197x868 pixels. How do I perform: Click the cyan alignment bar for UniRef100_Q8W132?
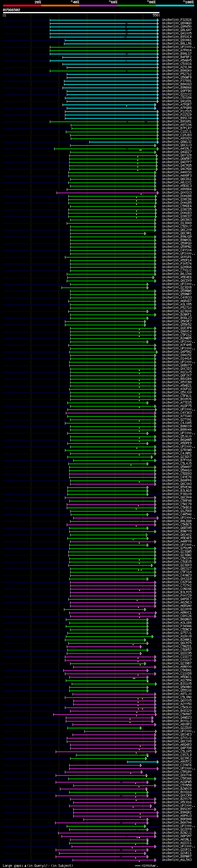tap(124, 142)
